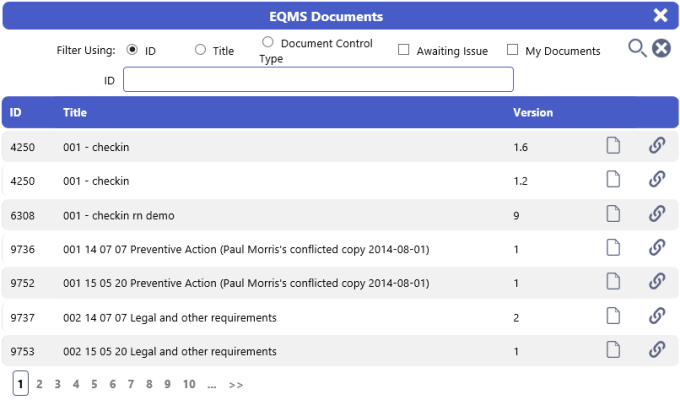The image size is (680, 400).
Task: Click version value 9
Action: click(516, 216)
